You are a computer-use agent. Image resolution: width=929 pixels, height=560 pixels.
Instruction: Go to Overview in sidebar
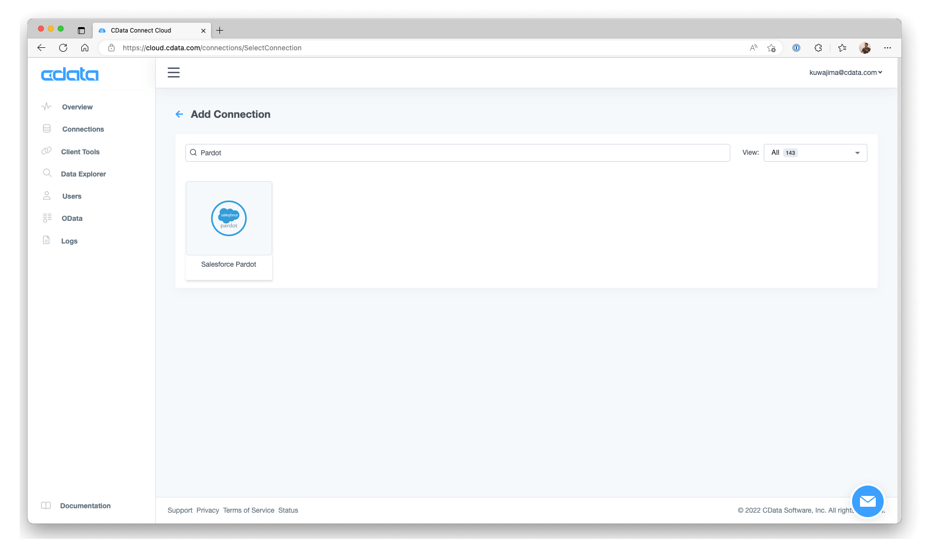point(77,107)
